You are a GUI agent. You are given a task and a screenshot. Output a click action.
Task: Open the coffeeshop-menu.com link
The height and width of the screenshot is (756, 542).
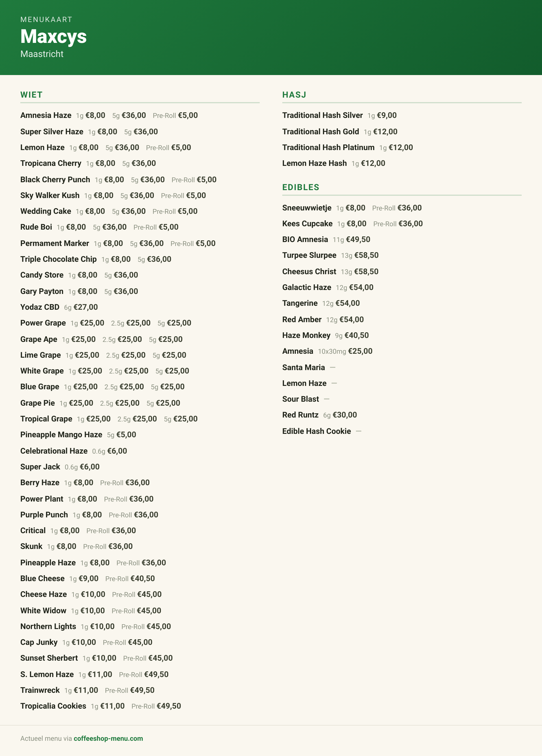108,738
